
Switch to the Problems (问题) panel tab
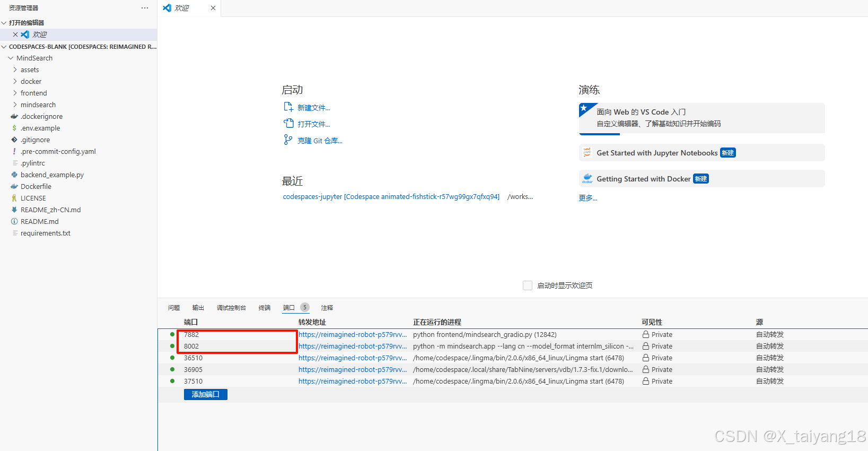click(174, 308)
